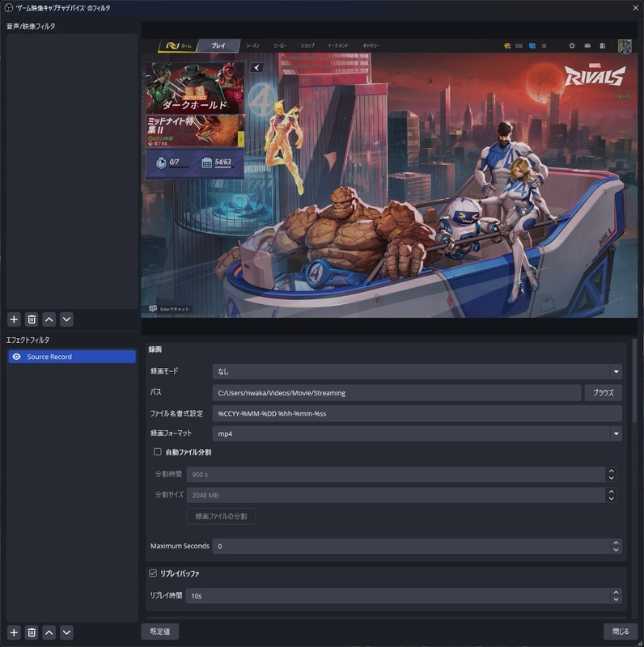Image resolution: width=644 pixels, height=647 pixels.
Task: Decrease Maximum Seconds with the down arrow
Action: tap(616, 550)
